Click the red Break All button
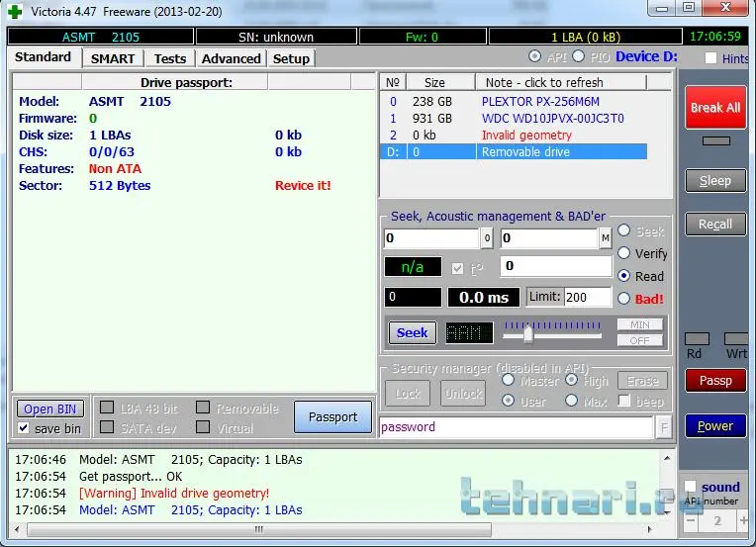 [714, 107]
